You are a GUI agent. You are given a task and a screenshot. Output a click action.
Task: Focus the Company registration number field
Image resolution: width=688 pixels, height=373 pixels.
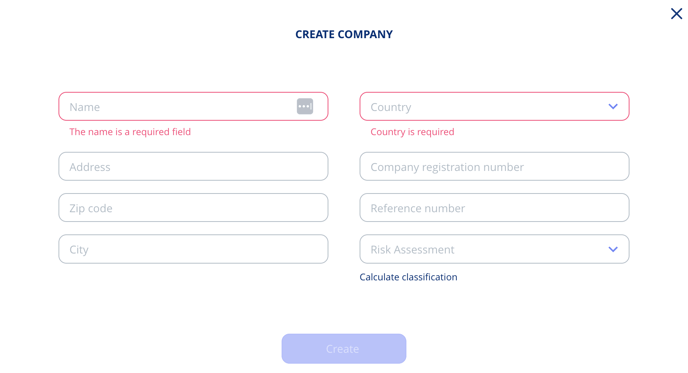pos(494,166)
